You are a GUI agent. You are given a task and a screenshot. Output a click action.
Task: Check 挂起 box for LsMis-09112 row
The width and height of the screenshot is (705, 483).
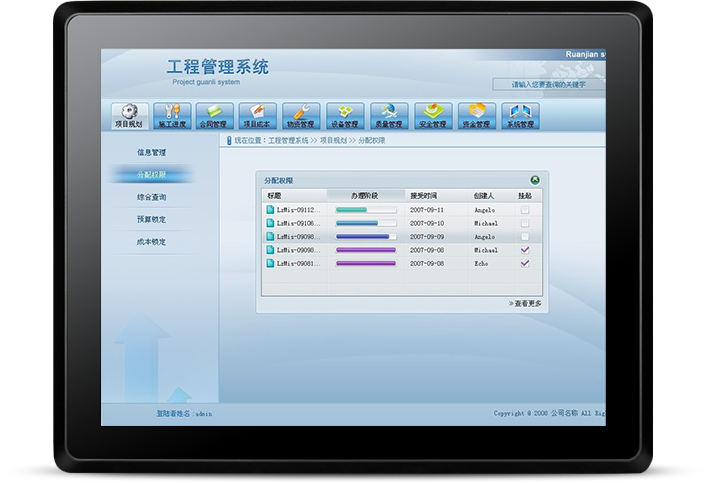pos(525,210)
